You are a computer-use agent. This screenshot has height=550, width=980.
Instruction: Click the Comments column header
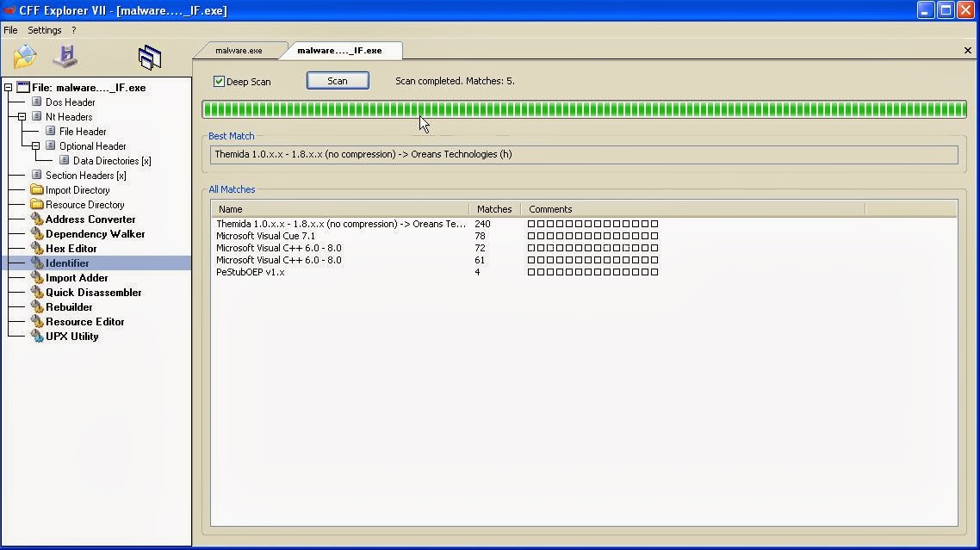pos(693,209)
